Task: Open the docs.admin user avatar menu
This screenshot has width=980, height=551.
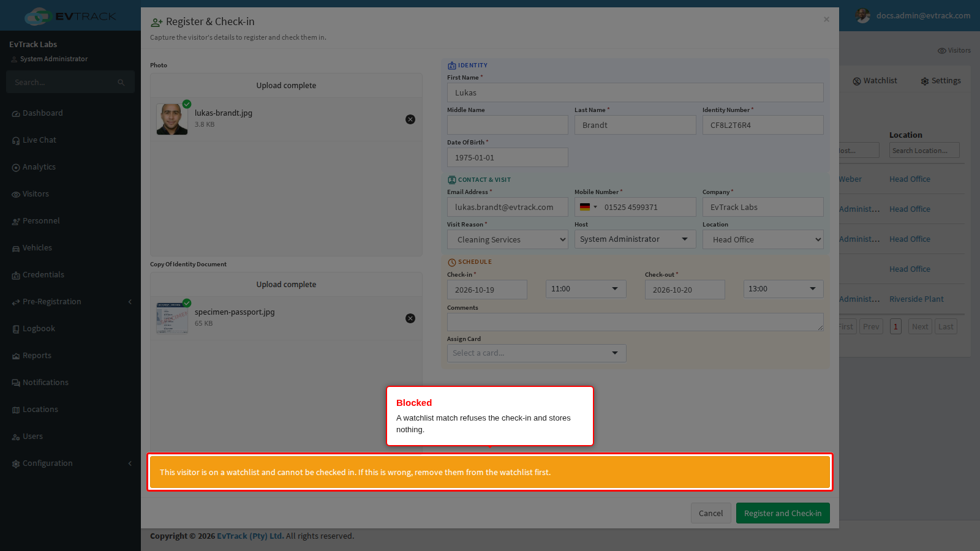Action: coord(862,16)
